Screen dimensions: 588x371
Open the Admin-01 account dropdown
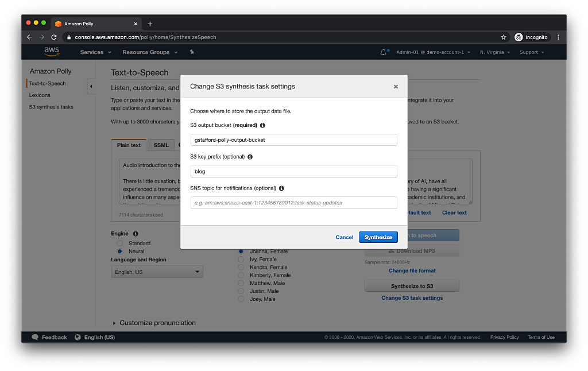433,52
